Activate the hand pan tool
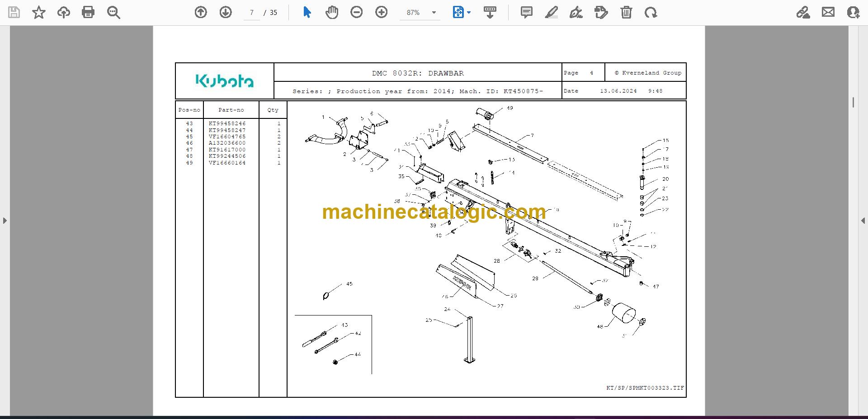The image size is (868, 419). (x=332, y=12)
